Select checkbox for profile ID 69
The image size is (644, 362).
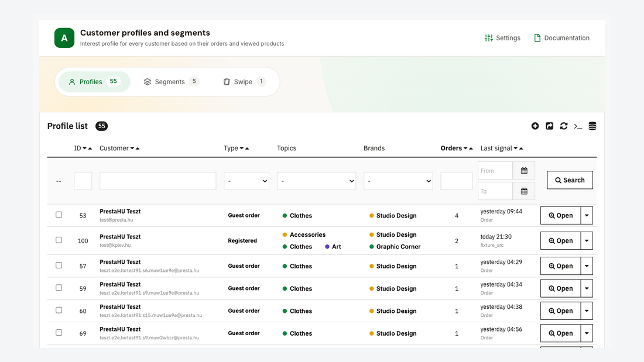[x=59, y=333]
